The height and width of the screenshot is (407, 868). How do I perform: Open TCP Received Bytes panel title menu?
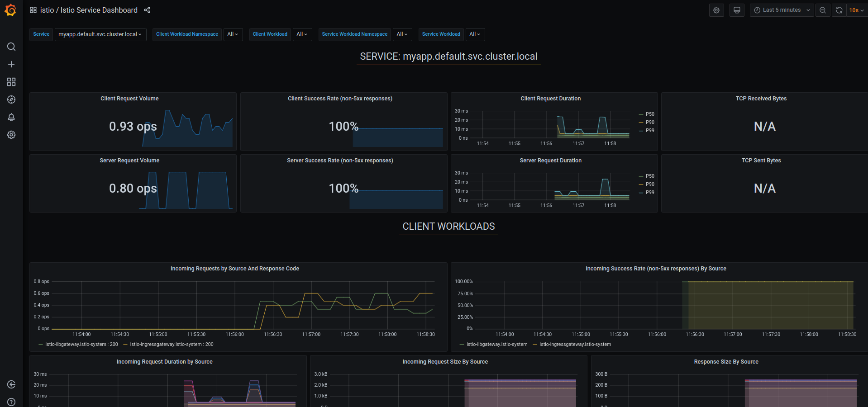point(761,99)
